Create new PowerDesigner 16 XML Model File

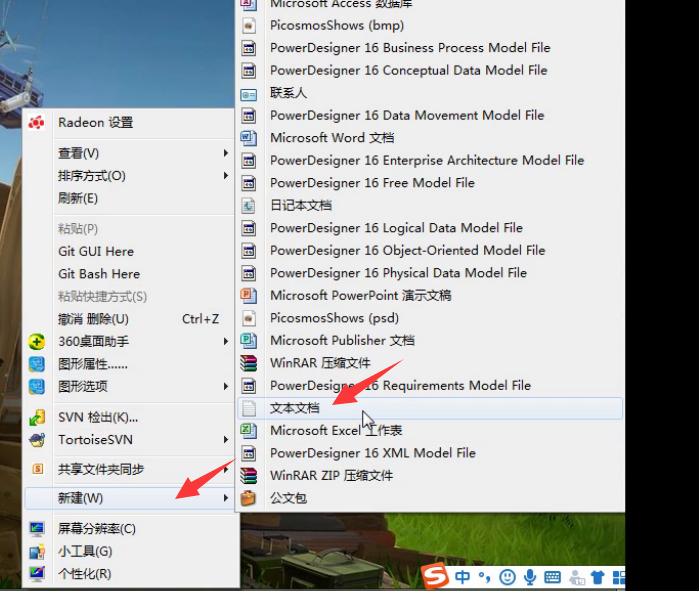(x=430, y=453)
